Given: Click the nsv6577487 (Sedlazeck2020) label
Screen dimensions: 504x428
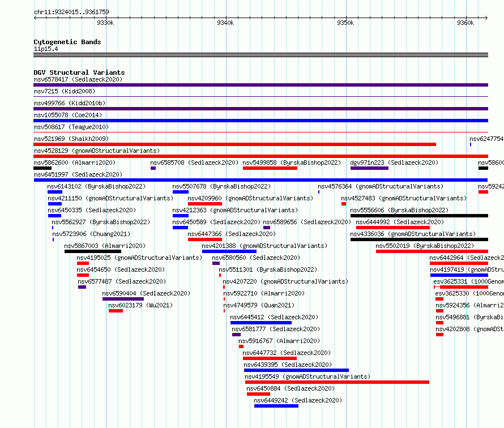Looking at the screenshot, I should (x=122, y=281).
